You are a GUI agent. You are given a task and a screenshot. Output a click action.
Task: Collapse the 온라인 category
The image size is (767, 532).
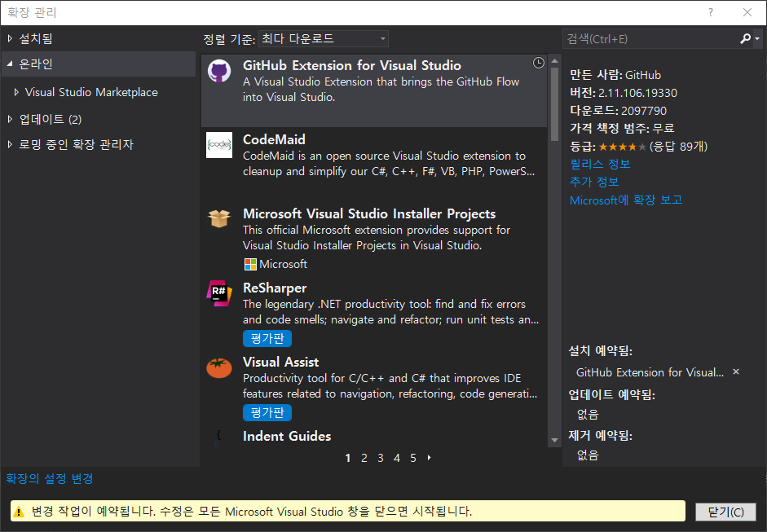pos(10,64)
